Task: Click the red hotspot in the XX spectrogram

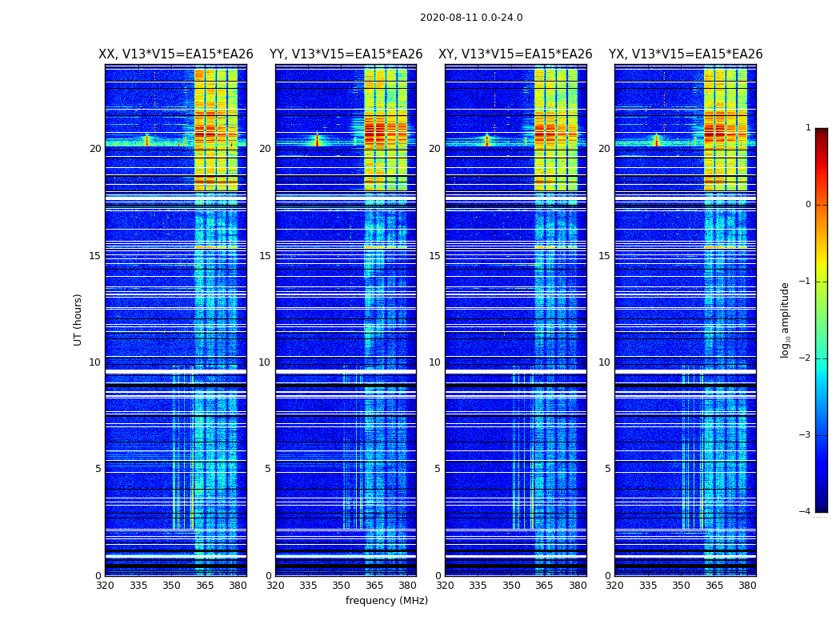Action: 146,141
